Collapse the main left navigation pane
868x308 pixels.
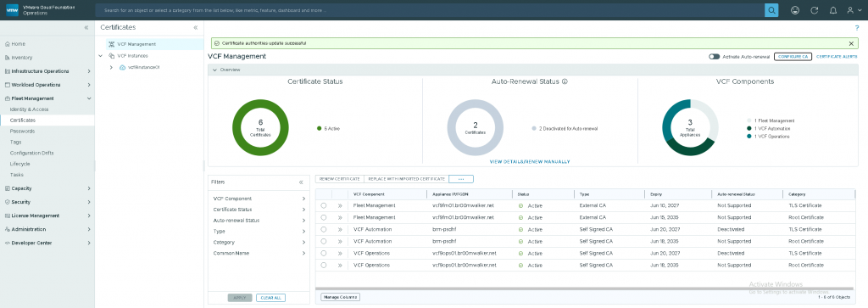pyautogui.click(x=86, y=28)
